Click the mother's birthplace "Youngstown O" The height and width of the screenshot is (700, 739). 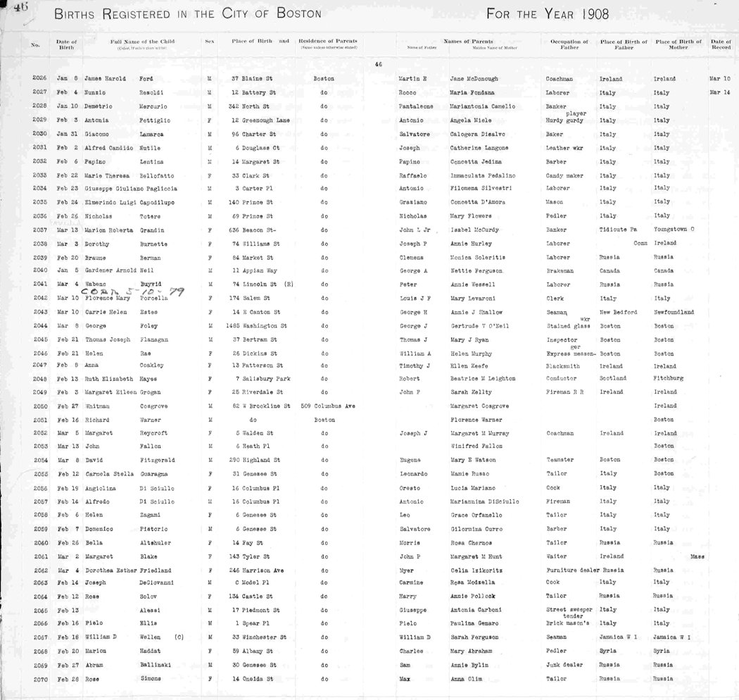(x=674, y=230)
